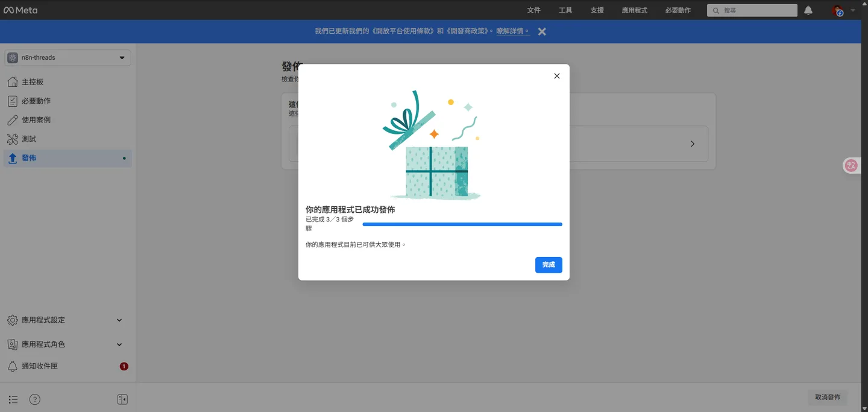Screen dimensions: 868x412
Task: Collapse the sidebar panel icon
Action: 122,399
